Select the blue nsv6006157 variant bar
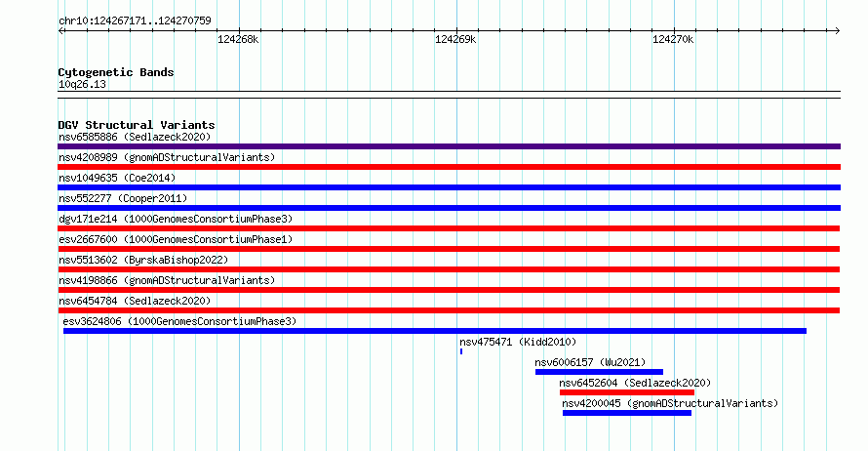Image resolution: width=868 pixels, height=451 pixels. 599,372
